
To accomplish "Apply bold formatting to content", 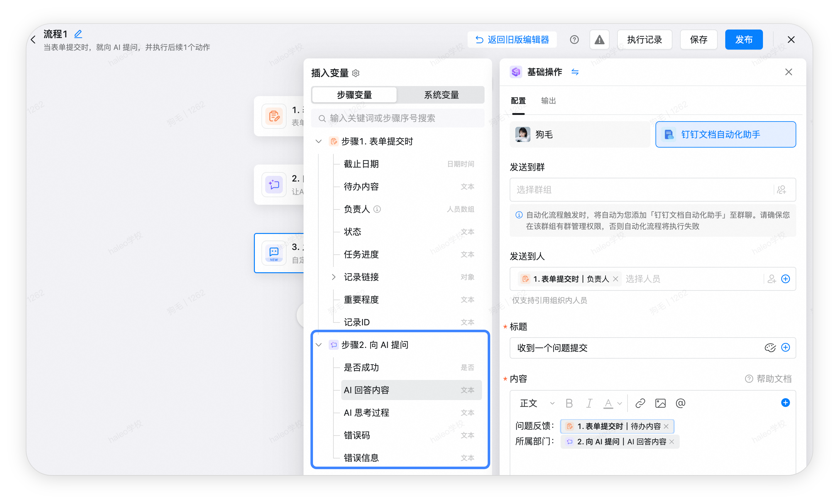I will [x=569, y=403].
